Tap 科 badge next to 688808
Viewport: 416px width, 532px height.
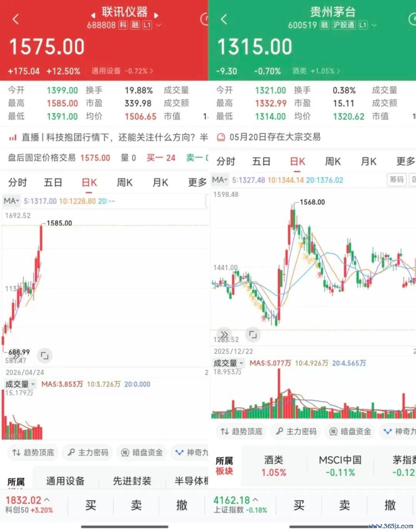pyautogui.click(x=123, y=25)
